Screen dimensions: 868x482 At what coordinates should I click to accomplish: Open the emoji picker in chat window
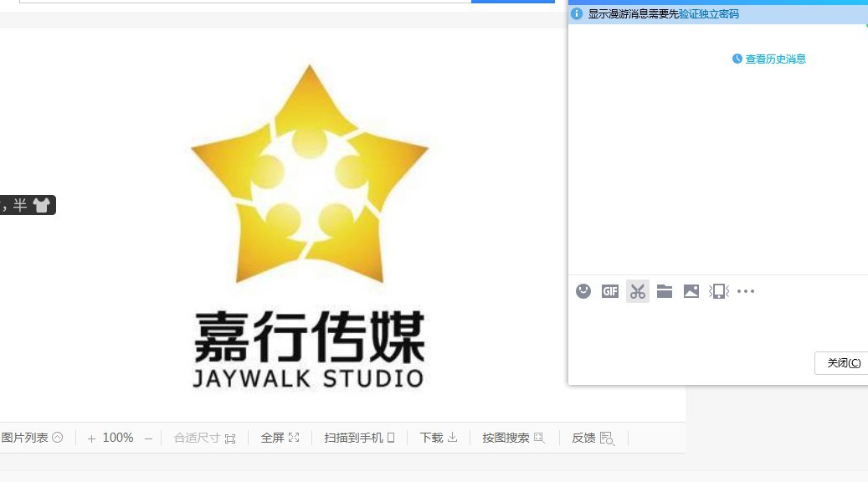tap(583, 291)
